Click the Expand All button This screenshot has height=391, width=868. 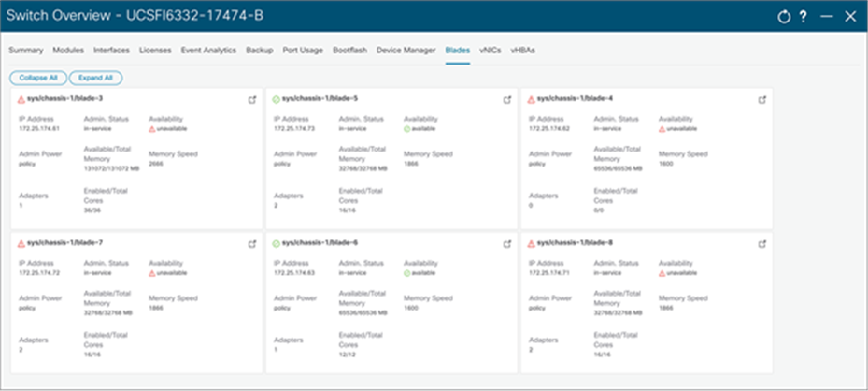point(95,78)
